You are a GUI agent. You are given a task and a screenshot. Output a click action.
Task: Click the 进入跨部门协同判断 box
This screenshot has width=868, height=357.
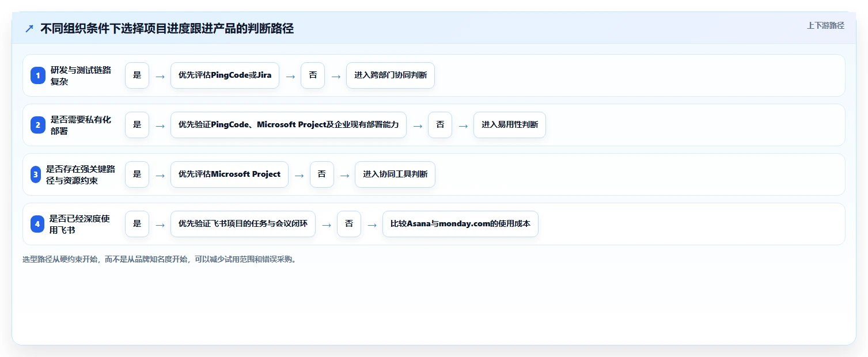[391, 75]
